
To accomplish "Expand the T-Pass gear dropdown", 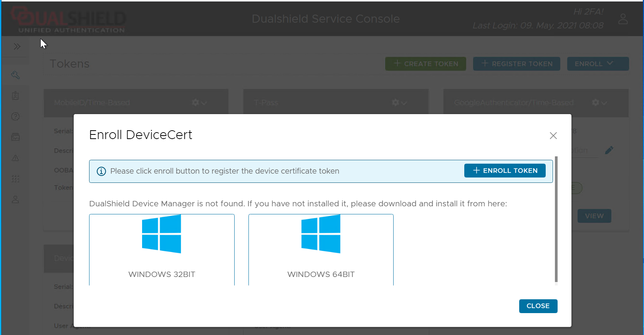I will [399, 103].
